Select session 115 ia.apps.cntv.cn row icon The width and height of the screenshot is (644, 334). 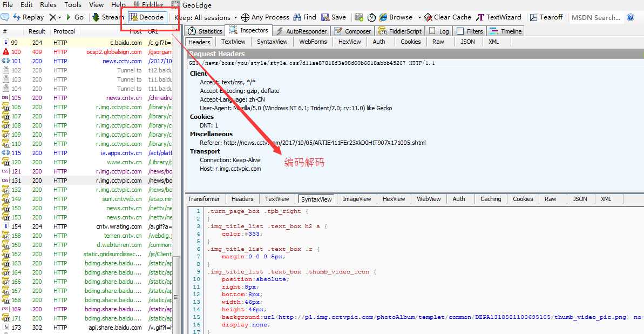click(x=6, y=153)
